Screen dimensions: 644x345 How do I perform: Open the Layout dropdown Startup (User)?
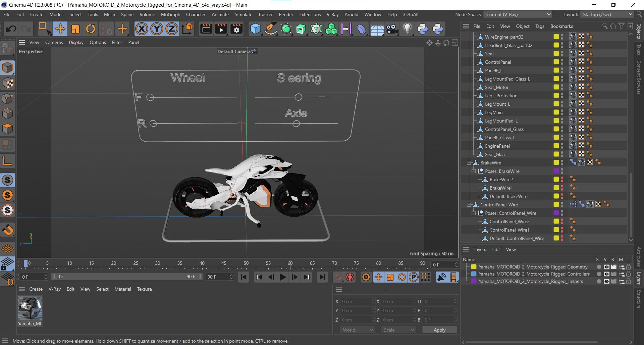pos(606,14)
